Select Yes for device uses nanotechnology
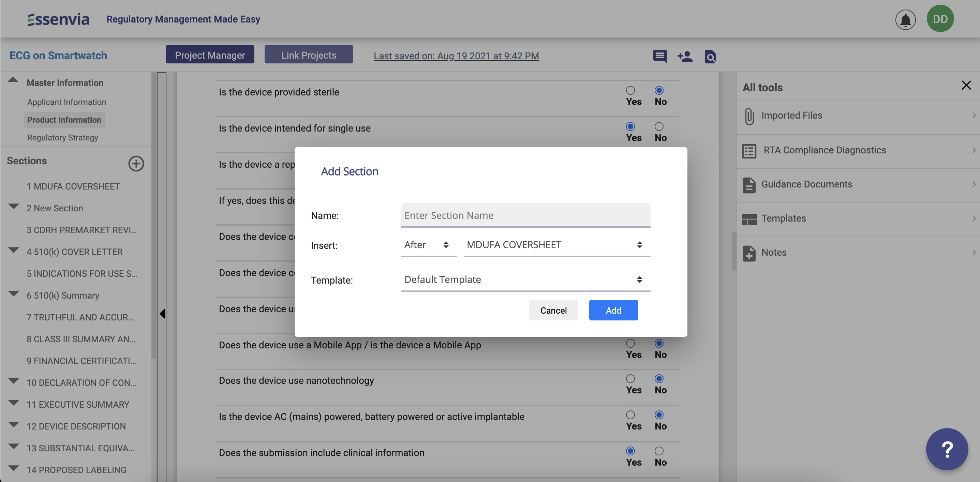The height and width of the screenshot is (482, 980). (x=630, y=379)
